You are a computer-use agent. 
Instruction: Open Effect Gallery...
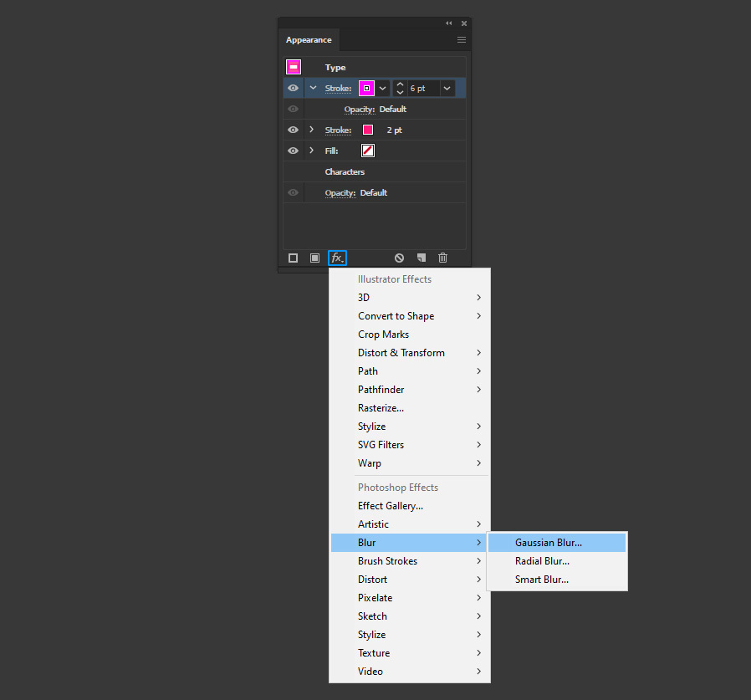tap(410, 506)
